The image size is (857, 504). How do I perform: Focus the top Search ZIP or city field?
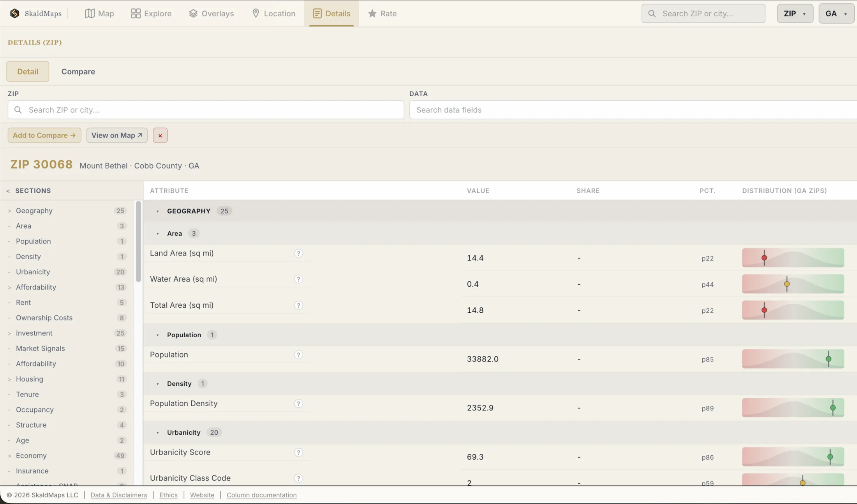pos(703,13)
